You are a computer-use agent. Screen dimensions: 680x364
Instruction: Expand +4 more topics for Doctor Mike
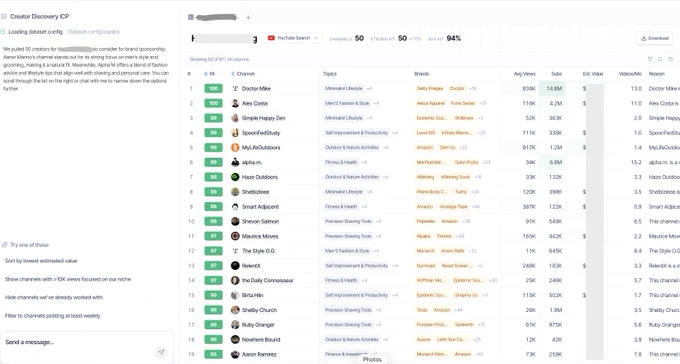[x=369, y=89]
